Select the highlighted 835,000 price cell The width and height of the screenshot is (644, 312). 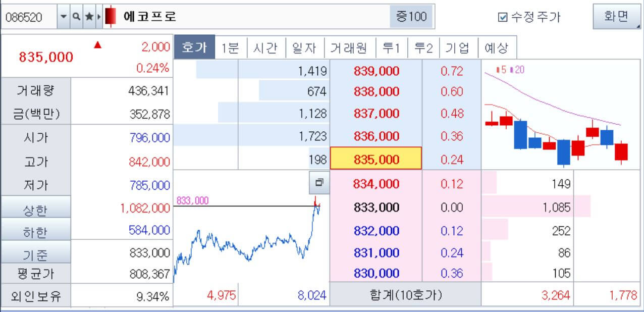tap(376, 159)
